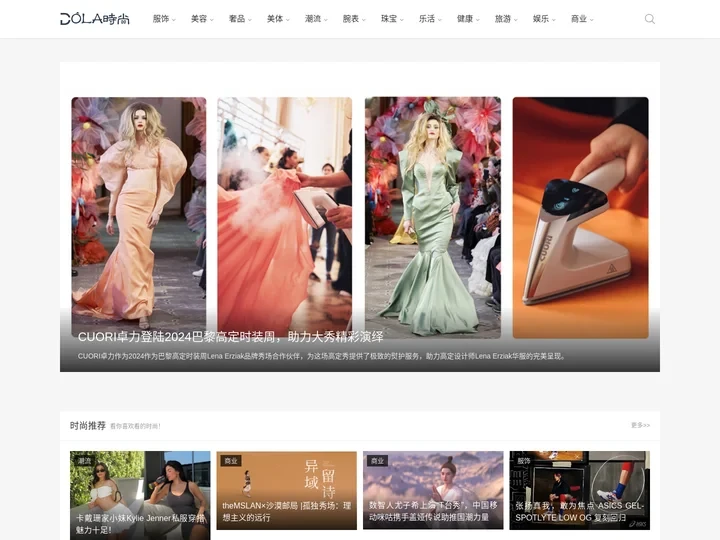Open the Kylie Jenner 私服穿搭 article

pos(140,495)
